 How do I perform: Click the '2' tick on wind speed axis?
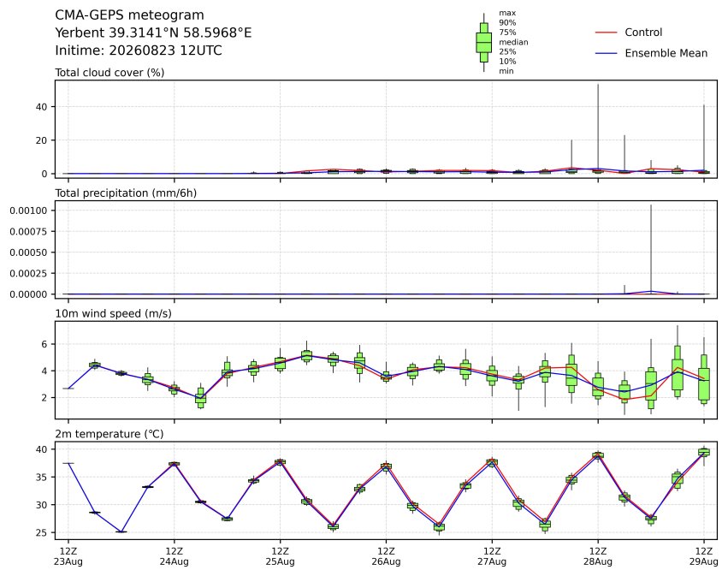(44, 398)
